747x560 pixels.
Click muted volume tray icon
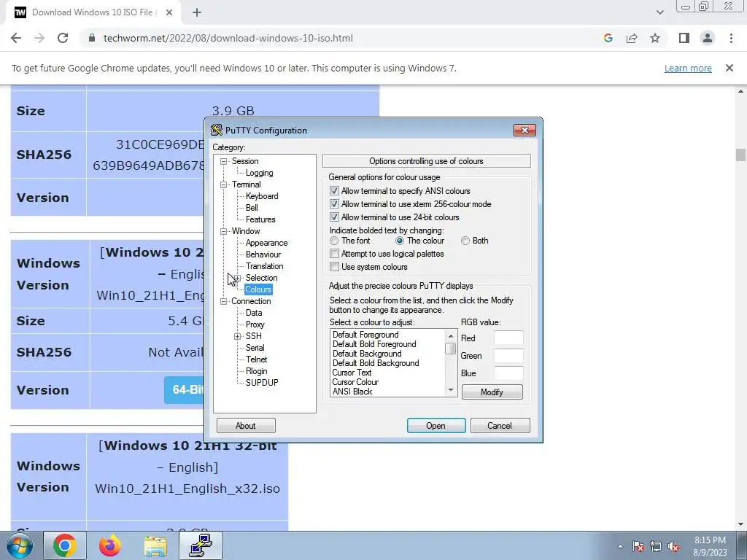coord(673,546)
